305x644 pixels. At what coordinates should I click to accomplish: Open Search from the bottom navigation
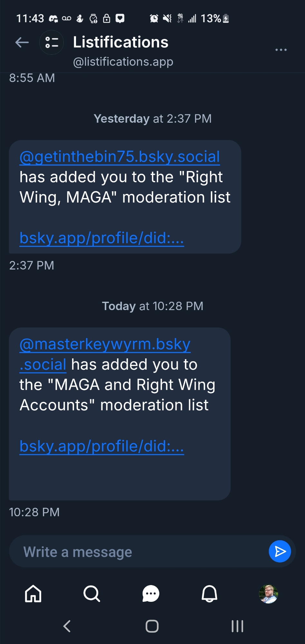point(92,593)
